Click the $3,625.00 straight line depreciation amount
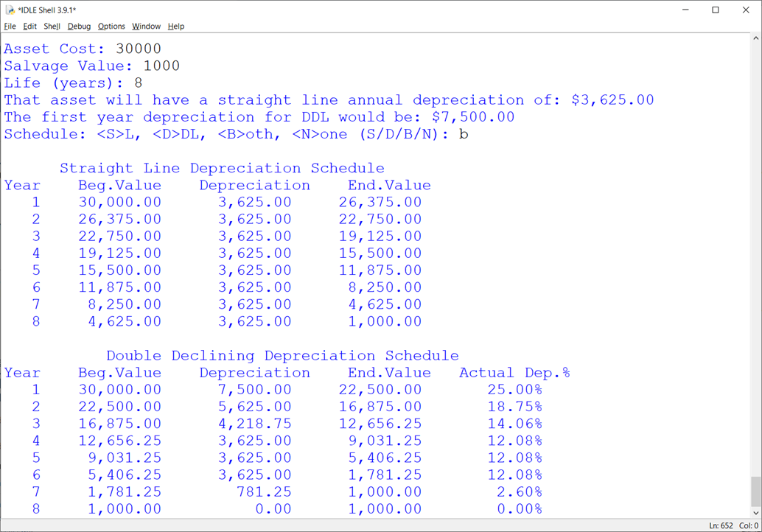 coord(612,100)
